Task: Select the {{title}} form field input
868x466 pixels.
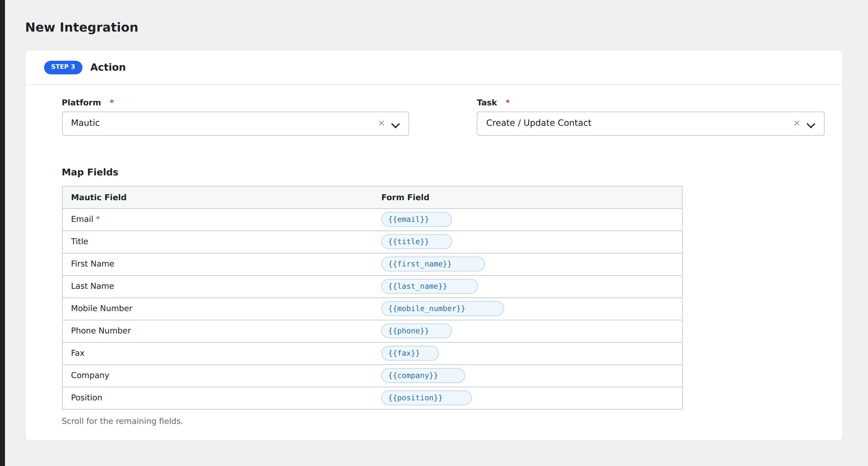Action: tap(416, 242)
